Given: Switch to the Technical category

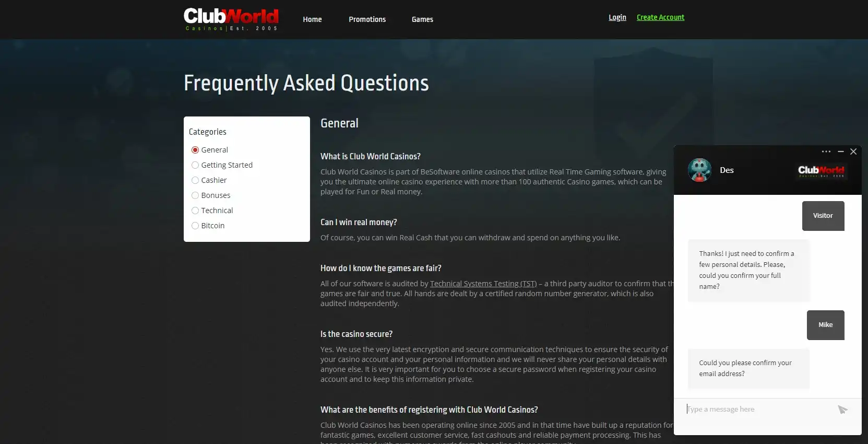Looking at the screenshot, I should point(195,211).
